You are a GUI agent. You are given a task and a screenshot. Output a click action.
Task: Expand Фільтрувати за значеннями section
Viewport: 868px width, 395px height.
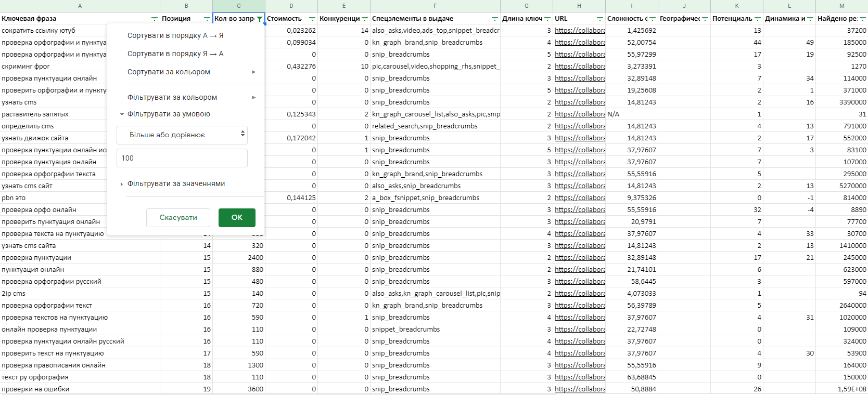click(x=176, y=183)
